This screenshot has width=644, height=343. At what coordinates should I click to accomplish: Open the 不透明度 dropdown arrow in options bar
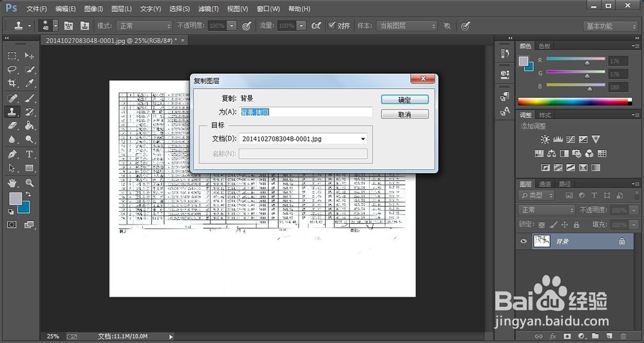pos(232,26)
